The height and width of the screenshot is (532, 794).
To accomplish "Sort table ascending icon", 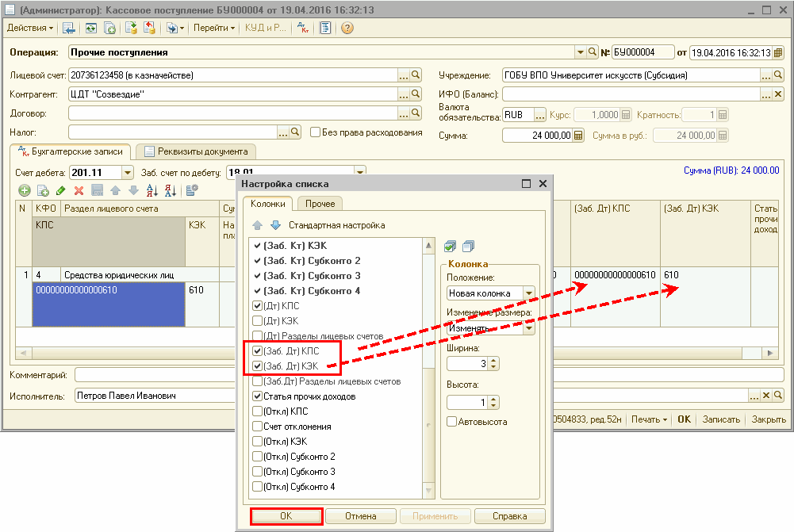I will [x=152, y=190].
